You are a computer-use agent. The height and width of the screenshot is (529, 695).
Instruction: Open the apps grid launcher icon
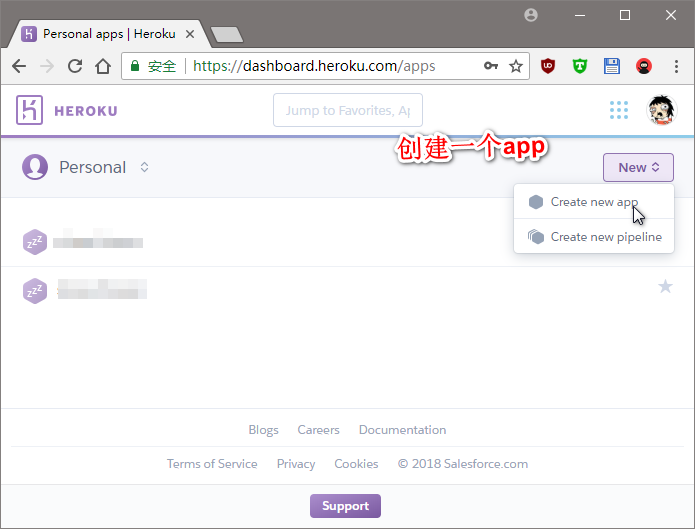[619, 110]
